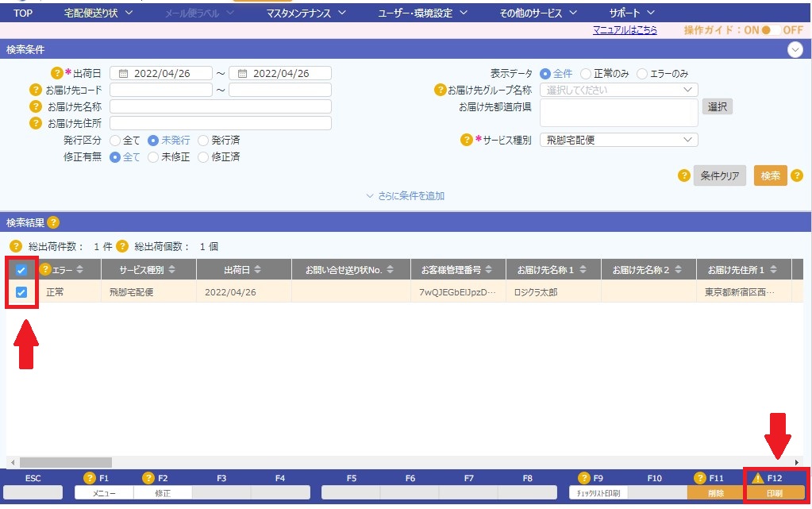Select the 発行済 radio button
812x509 pixels.
click(x=204, y=140)
